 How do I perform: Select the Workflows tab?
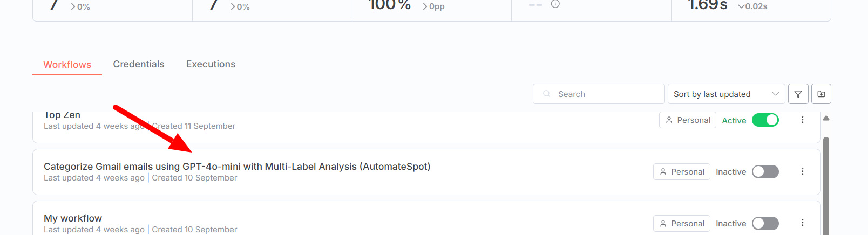(67, 65)
